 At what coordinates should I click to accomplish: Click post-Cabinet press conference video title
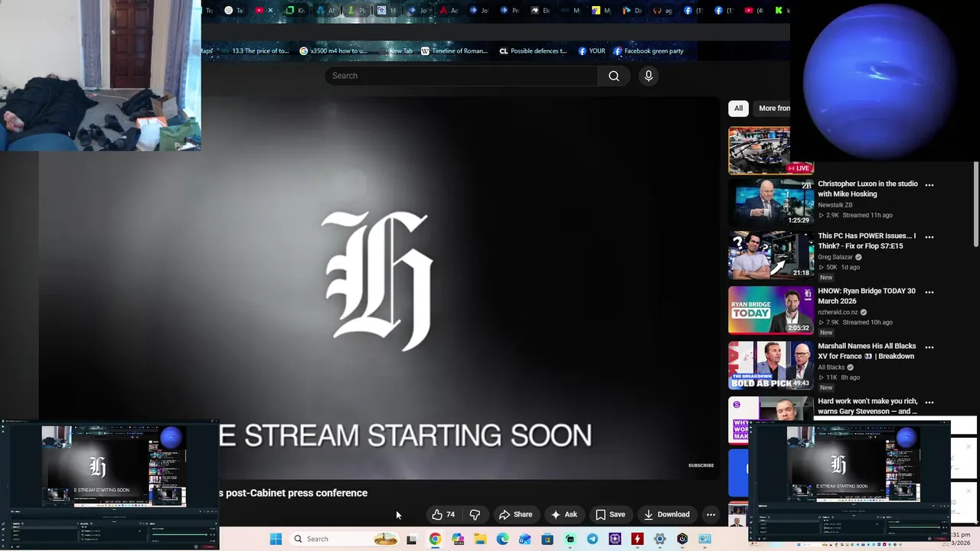pos(293,493)
